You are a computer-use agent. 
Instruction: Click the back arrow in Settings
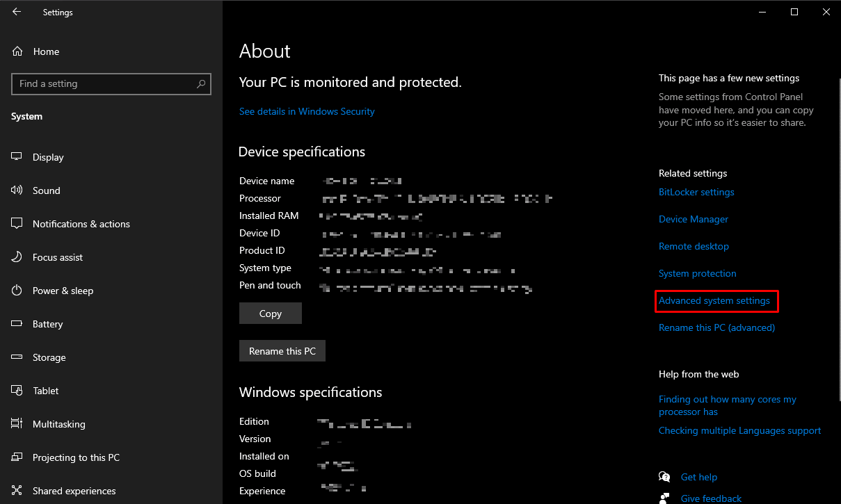[x=17, y=12]
